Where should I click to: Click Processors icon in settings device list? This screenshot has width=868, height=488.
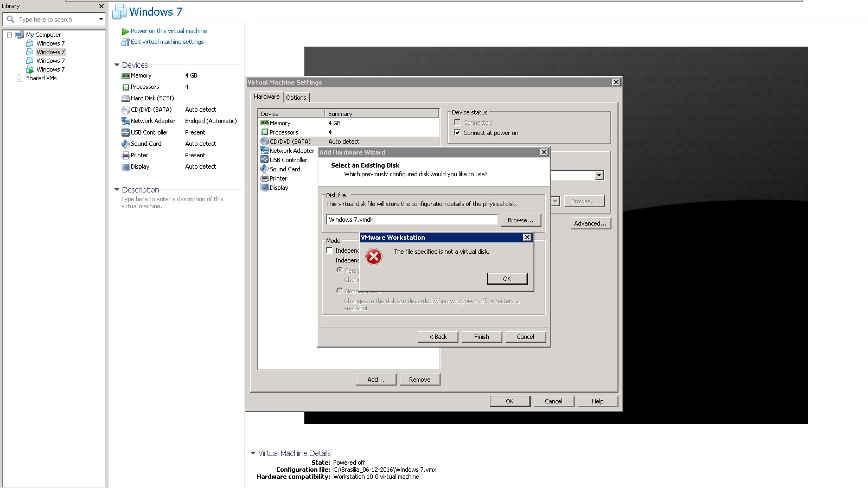(x=265, y=132)
